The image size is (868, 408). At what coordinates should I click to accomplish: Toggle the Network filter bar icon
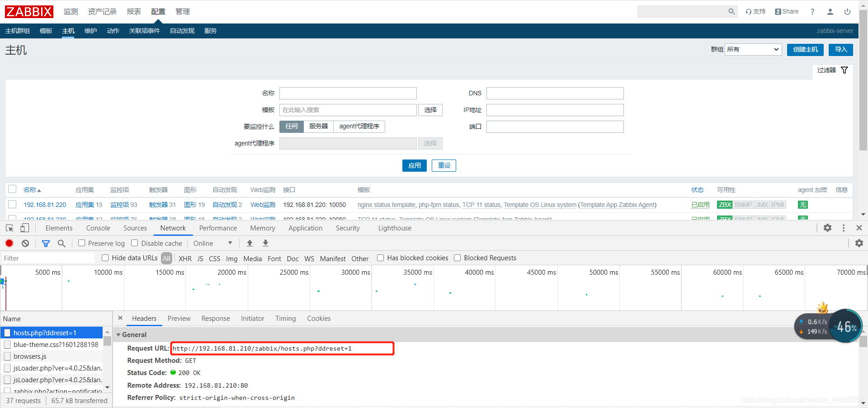(x=46, y=244)
